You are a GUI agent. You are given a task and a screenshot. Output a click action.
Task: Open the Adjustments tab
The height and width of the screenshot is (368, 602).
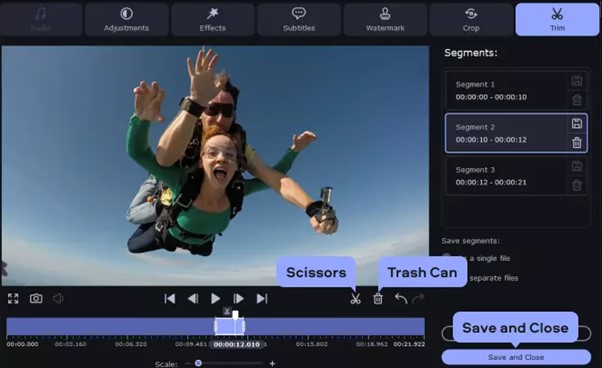tap(126, 19)
